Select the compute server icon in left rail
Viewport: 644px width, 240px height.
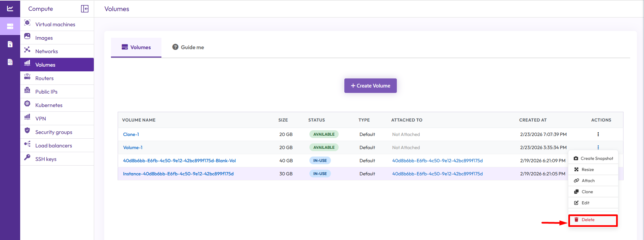pyautogui.click(x=10, y=26)
